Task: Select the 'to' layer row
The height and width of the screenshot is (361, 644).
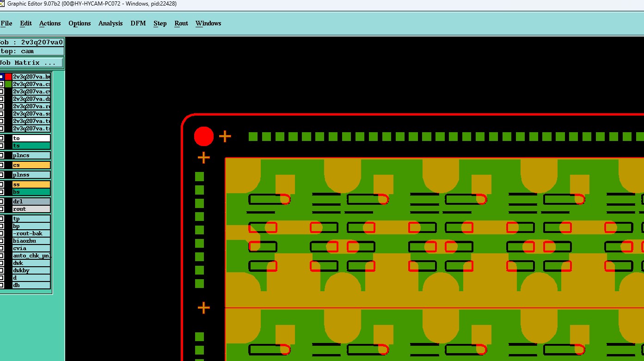Action: 31,138
